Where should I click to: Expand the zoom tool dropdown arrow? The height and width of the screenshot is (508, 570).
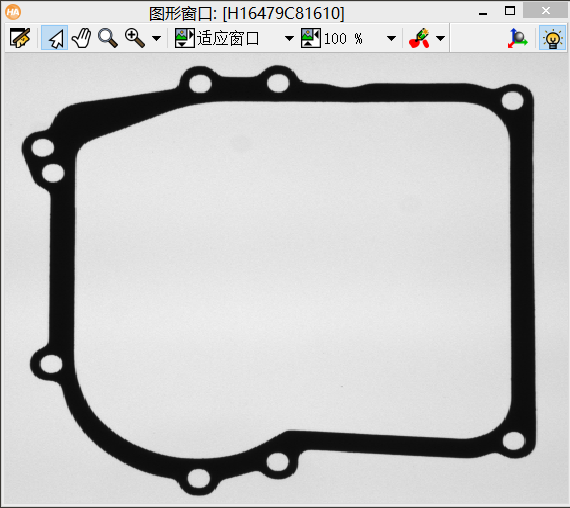point(157,38)
